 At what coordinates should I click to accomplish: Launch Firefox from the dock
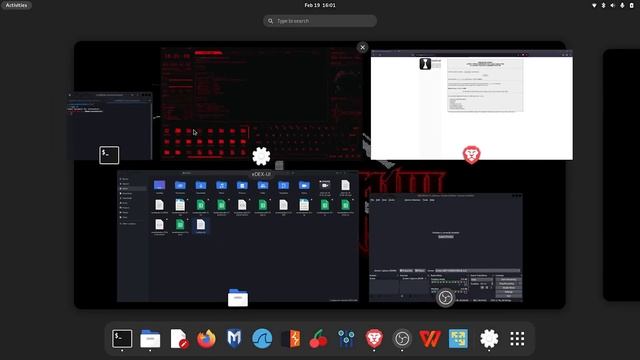click(x=206, y=339)
